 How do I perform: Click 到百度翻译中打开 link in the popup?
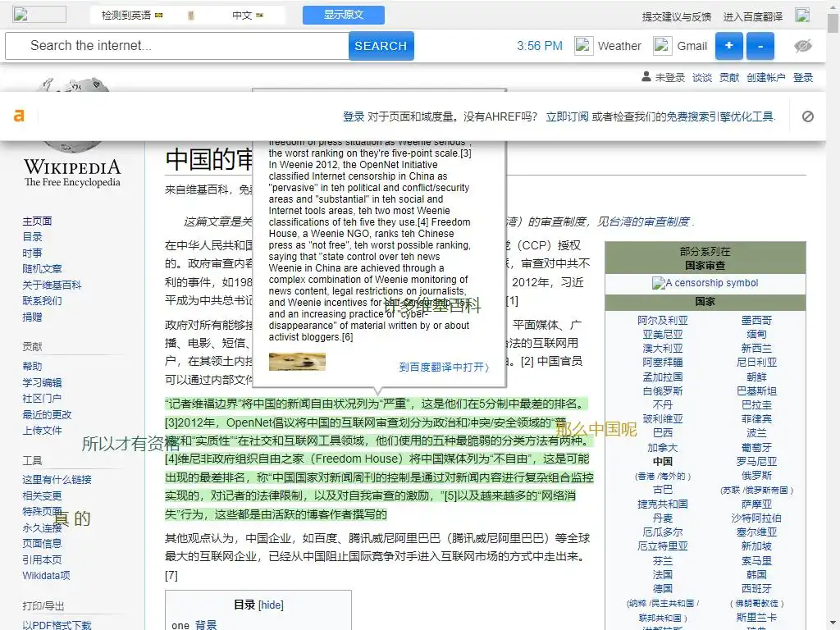pos(444,367)
